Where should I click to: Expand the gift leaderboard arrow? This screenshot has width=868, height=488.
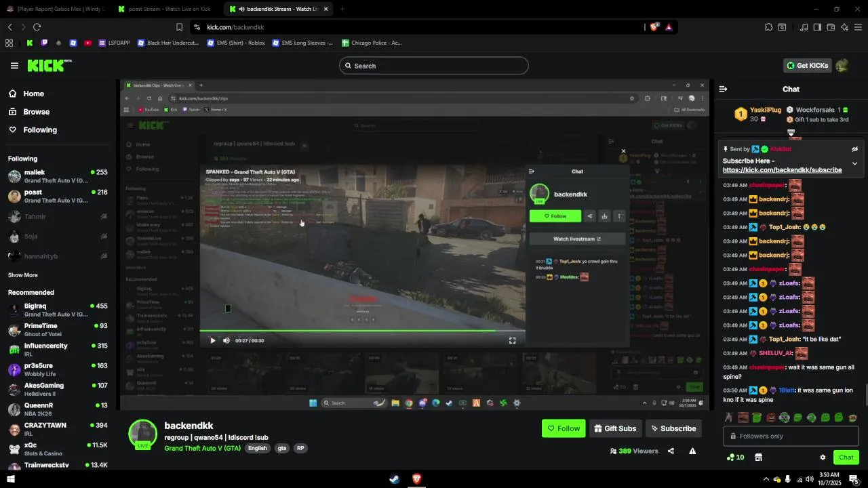791,133
